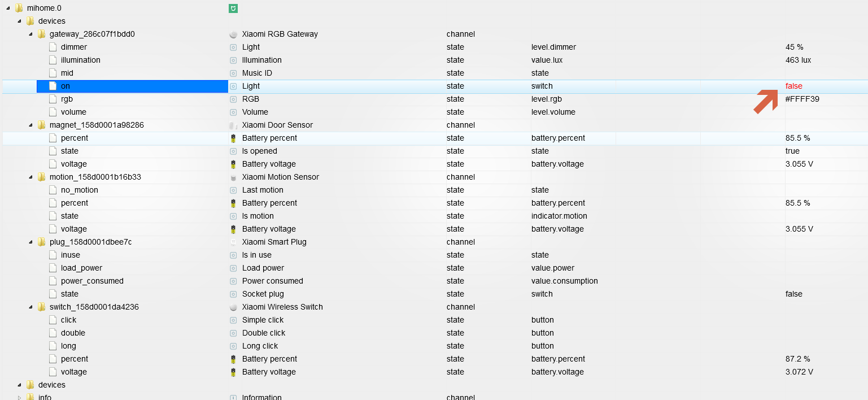Click the Information channel icon
Image resolution: width=868 pixels, height=400 pixels.
(233, 397)
